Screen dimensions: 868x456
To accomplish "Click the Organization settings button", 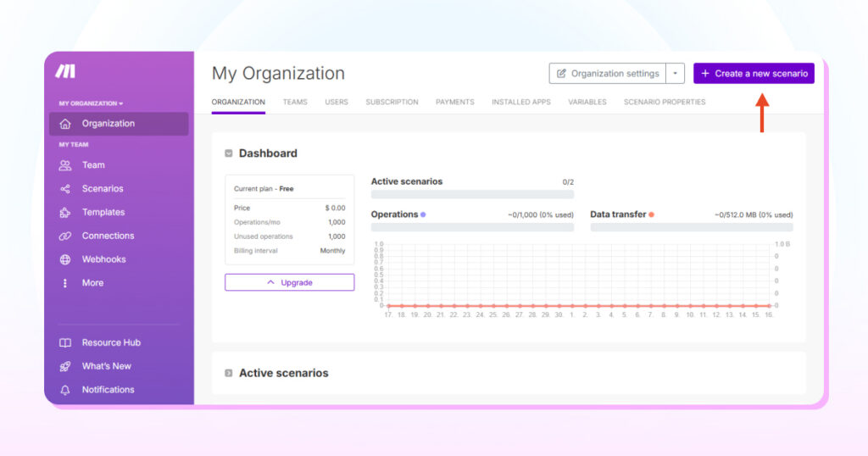I will point(607,74).
